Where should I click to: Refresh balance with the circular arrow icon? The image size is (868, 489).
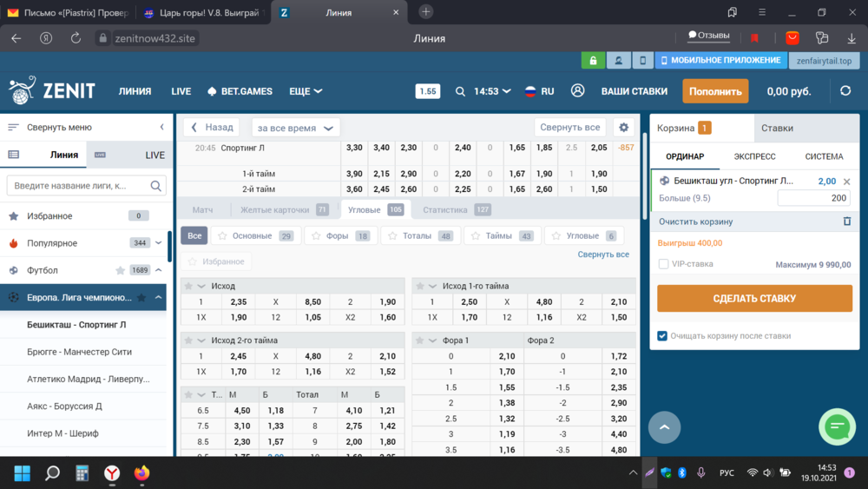845,91
